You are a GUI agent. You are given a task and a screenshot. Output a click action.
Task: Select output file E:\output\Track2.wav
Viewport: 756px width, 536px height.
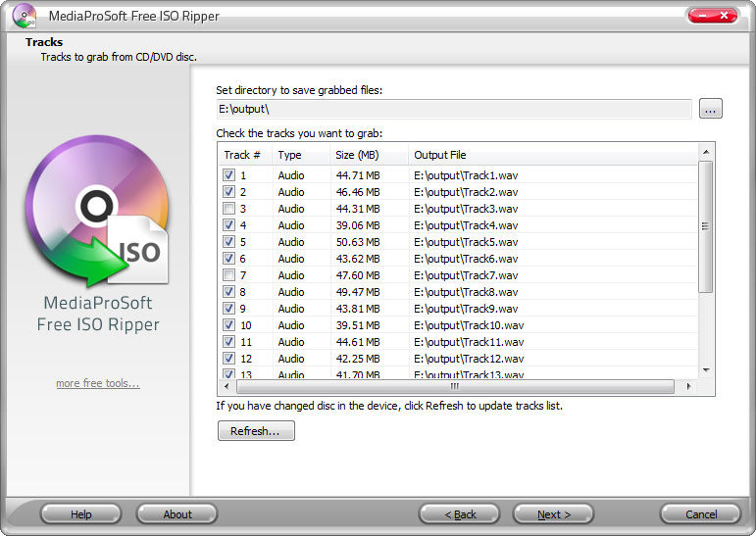click(466, 192)
